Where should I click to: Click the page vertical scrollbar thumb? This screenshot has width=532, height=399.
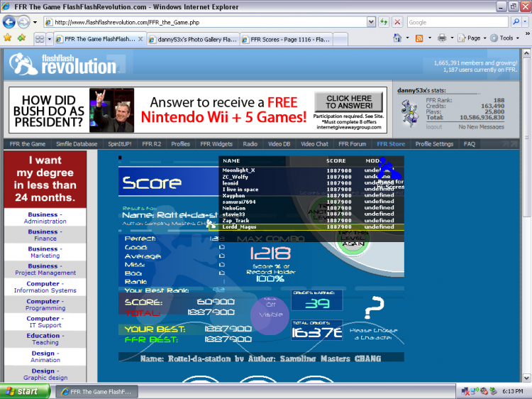[x=526, y=137]
